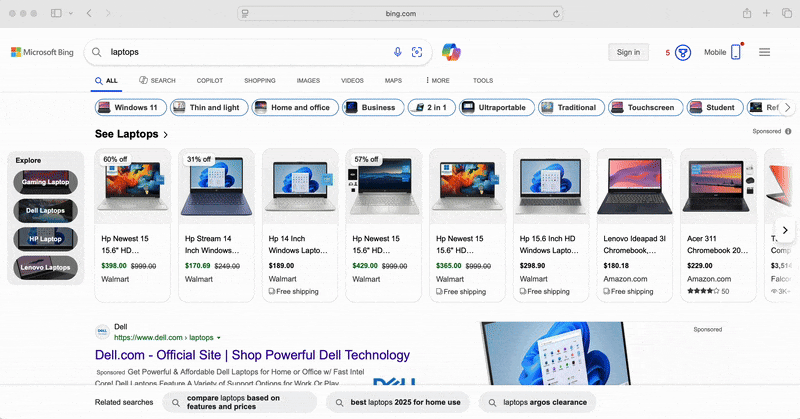Open the hamburger settings menu

tap(764, 52)
